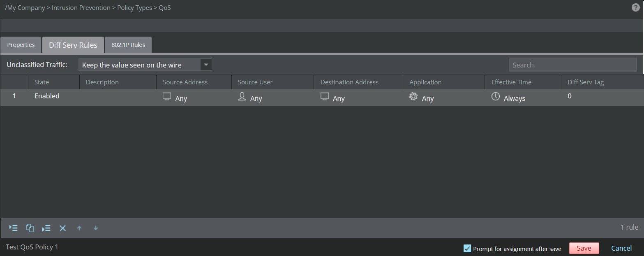644x256 pixels.
Task: Cancel editing the policy
Action: (621, 248)
